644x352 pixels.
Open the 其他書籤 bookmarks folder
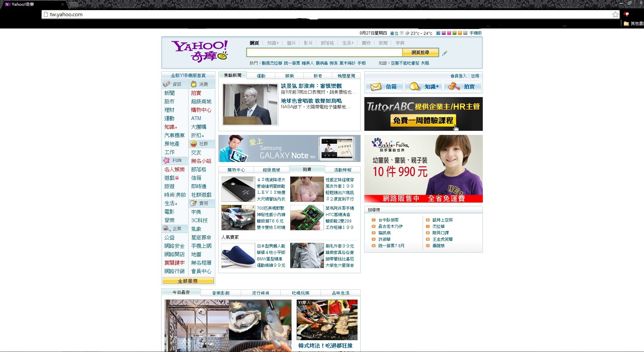(633, 23)
